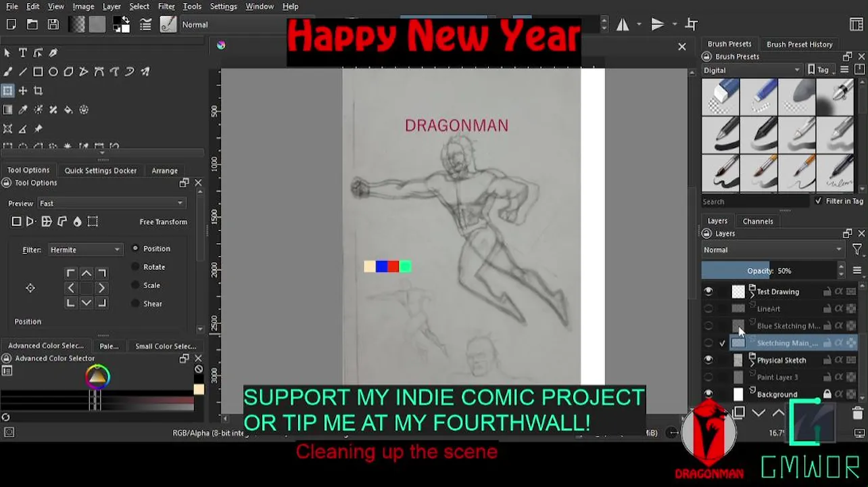The width and height of the screenshot is (868, 487).
Task: Switch to the Arrange tab
Action: tap(164, 170)
